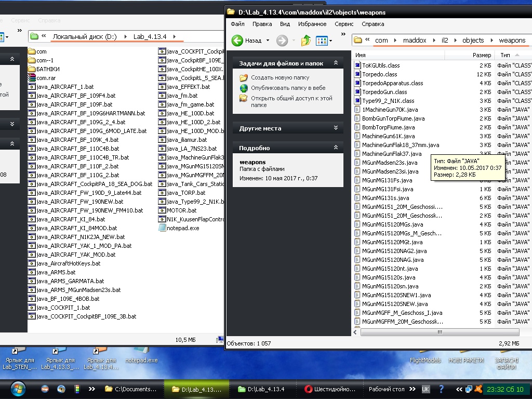
Task: Select MGunMGFF_M_Geschoss_I.java file icon
Action: click(x=357, y=312)
